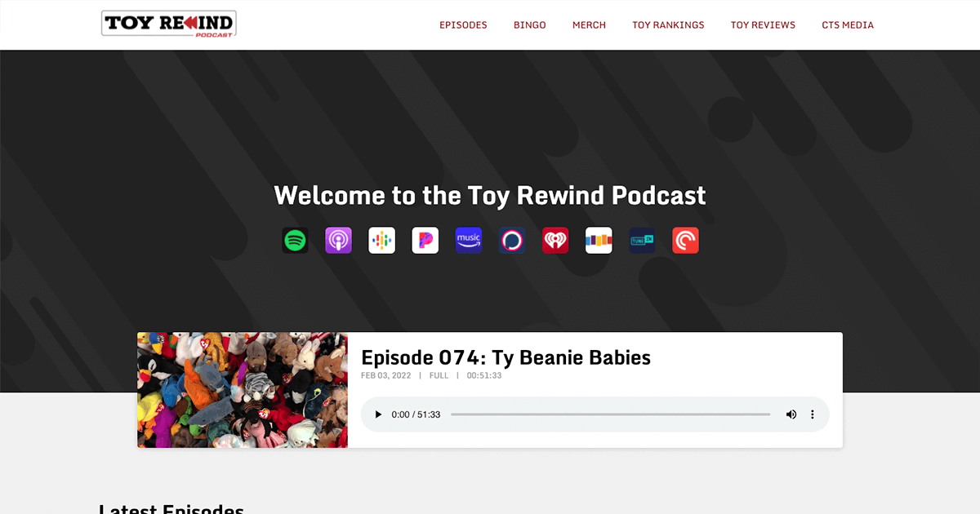Screen dimensions: 980x514
Task: Select the Pandora streaming icon
Action: click(425, 240)
